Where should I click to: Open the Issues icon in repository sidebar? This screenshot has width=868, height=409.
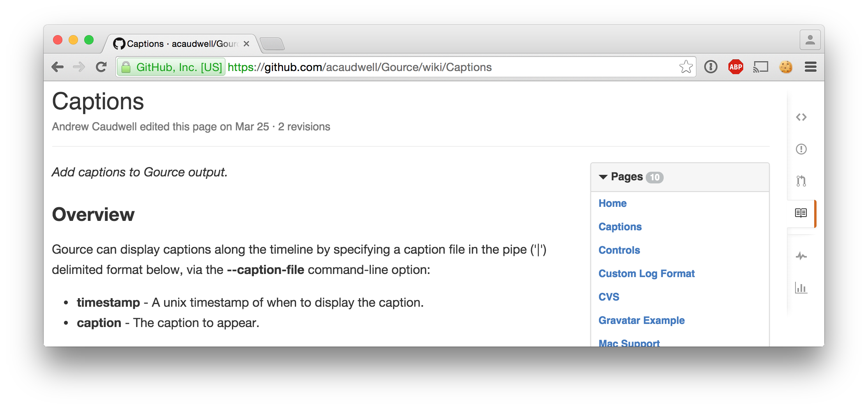801,149
